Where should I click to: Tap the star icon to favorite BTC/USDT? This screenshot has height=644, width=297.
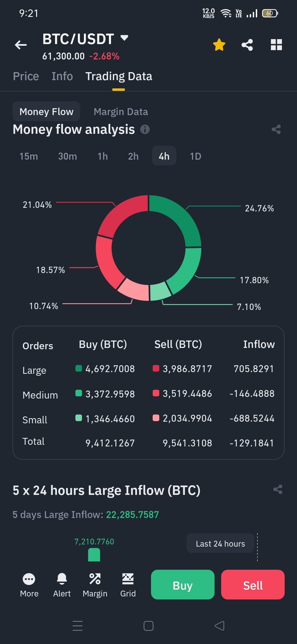(219, 45)
